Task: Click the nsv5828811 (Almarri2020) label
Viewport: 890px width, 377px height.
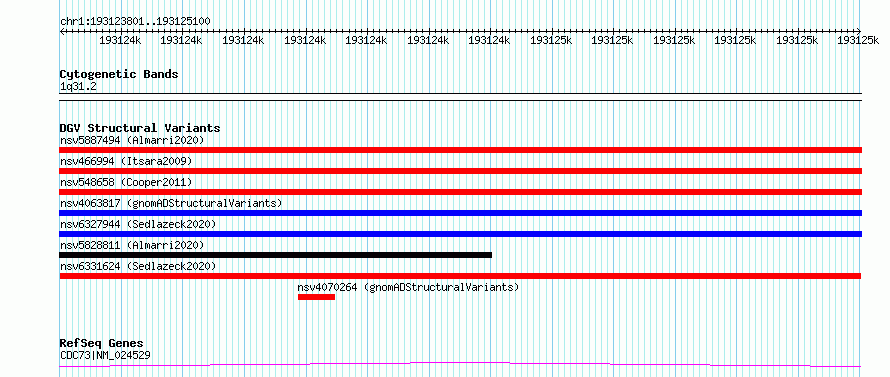Action: tap(132, 245)
